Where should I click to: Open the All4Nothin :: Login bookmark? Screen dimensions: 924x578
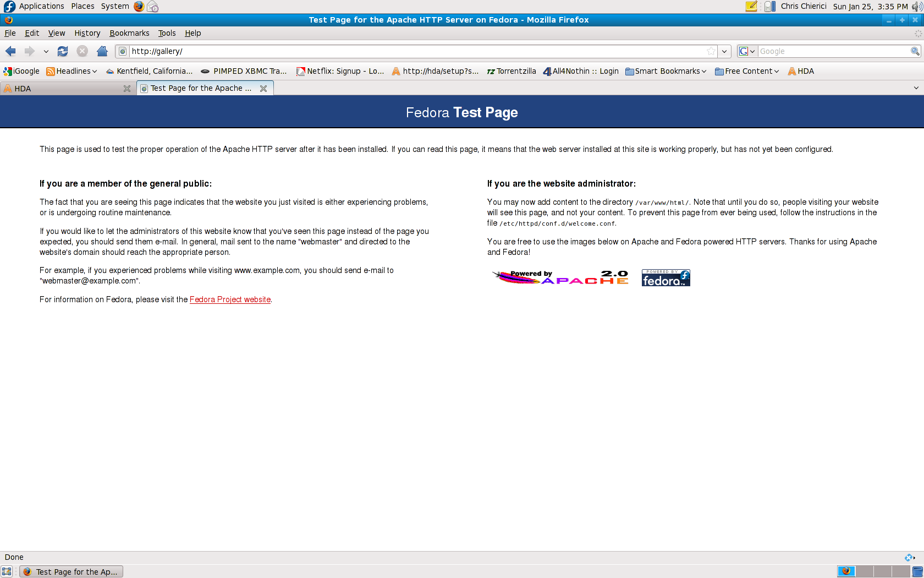tap(581, 71)
